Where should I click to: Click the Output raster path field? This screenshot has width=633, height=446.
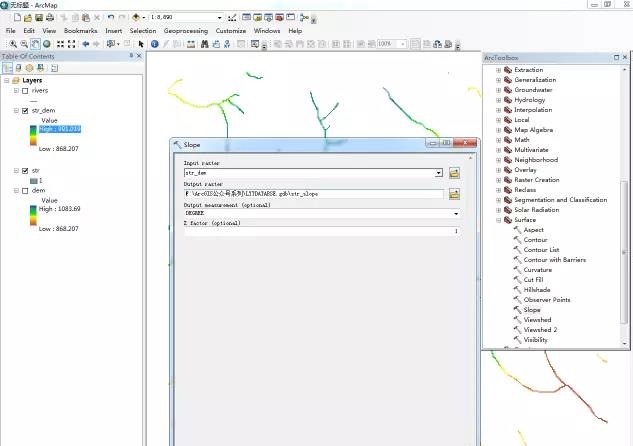(314, 194)
